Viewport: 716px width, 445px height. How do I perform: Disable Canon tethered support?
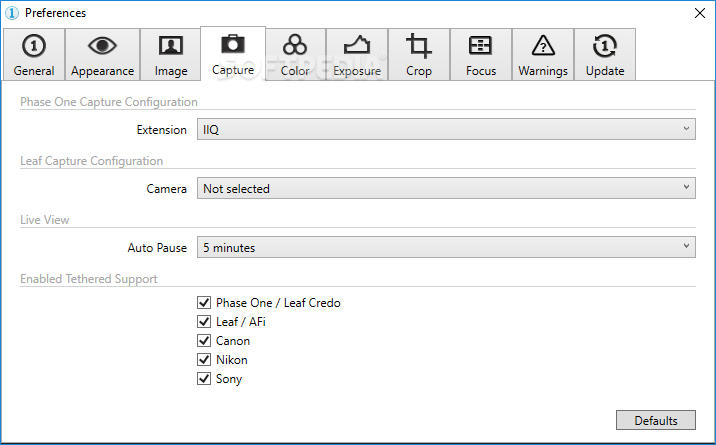(x=204, y=340)
